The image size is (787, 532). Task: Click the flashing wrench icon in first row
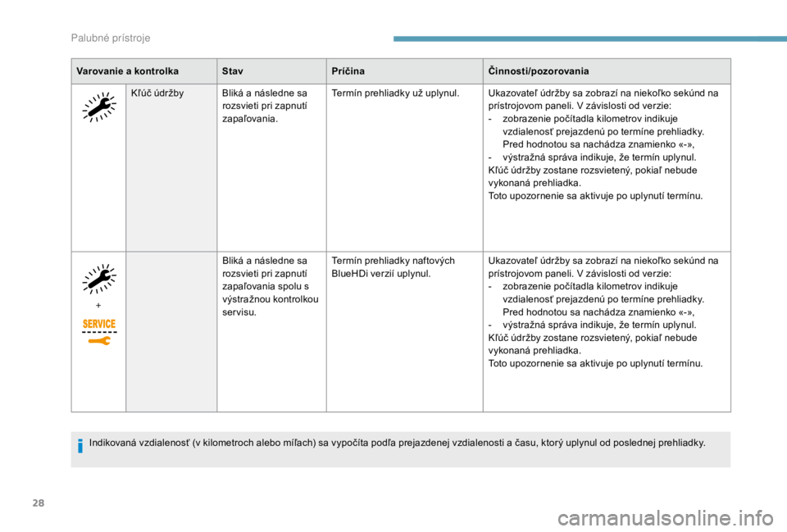pos(99,107)
